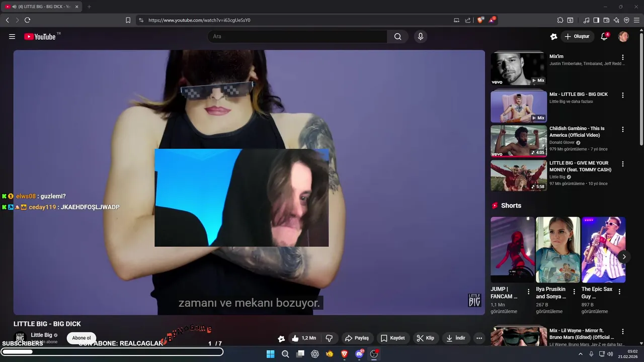The height and width of the screenshot is (362, 644).
Task: Reload the page in the browser
Action: (27, 20)
